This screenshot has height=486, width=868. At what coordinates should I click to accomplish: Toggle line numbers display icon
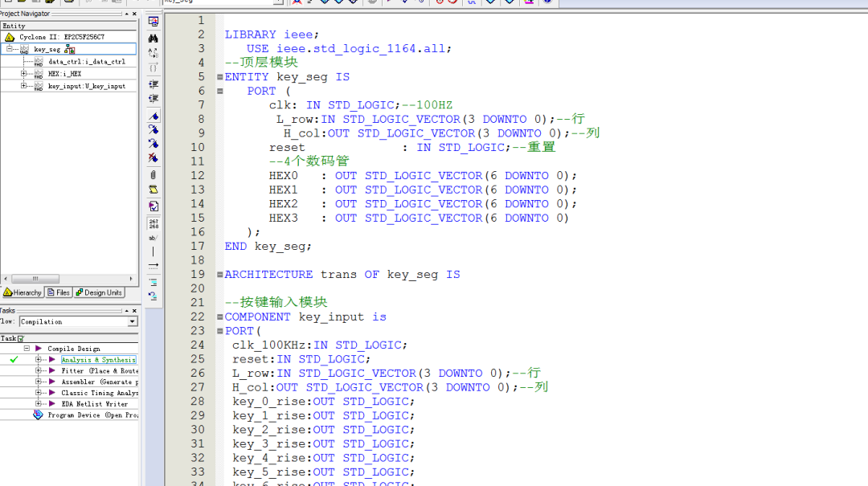point(153,223)
